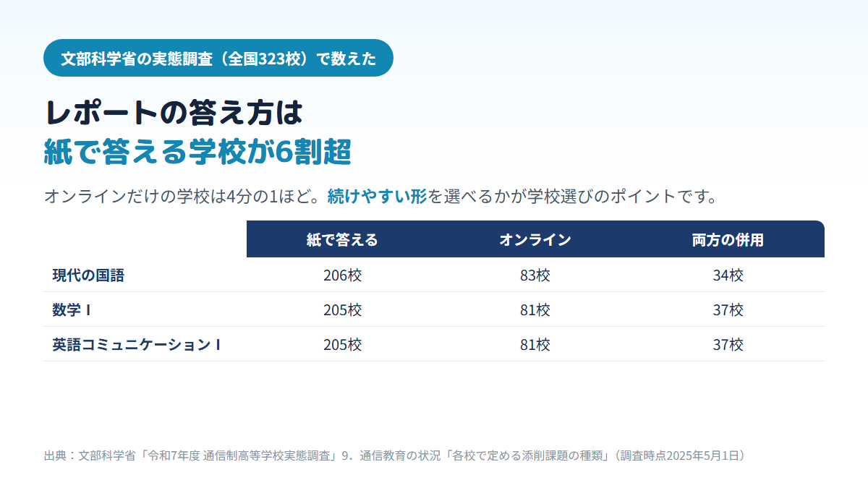
Task: Click 81校 in the 数学Ⅰ row
Action: pos(535,310)
